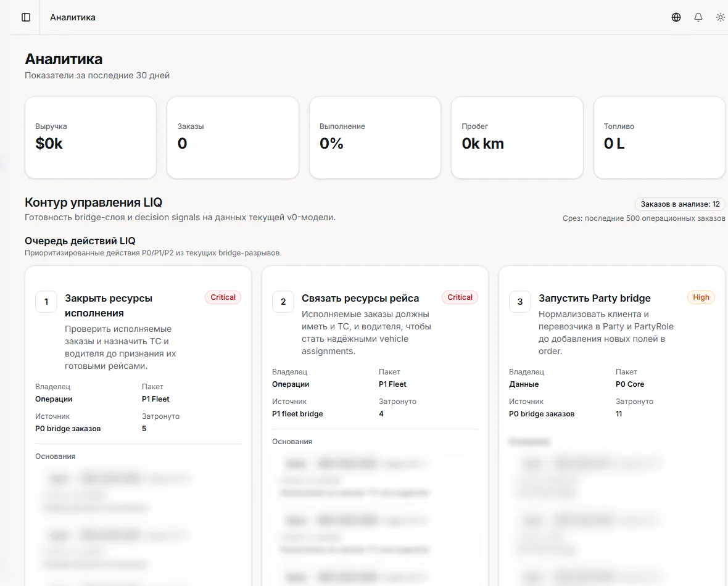The image size is (728, 586).
Task: Click Critical badge on Связать ресурсы рейса
Action: click(460, 297)
